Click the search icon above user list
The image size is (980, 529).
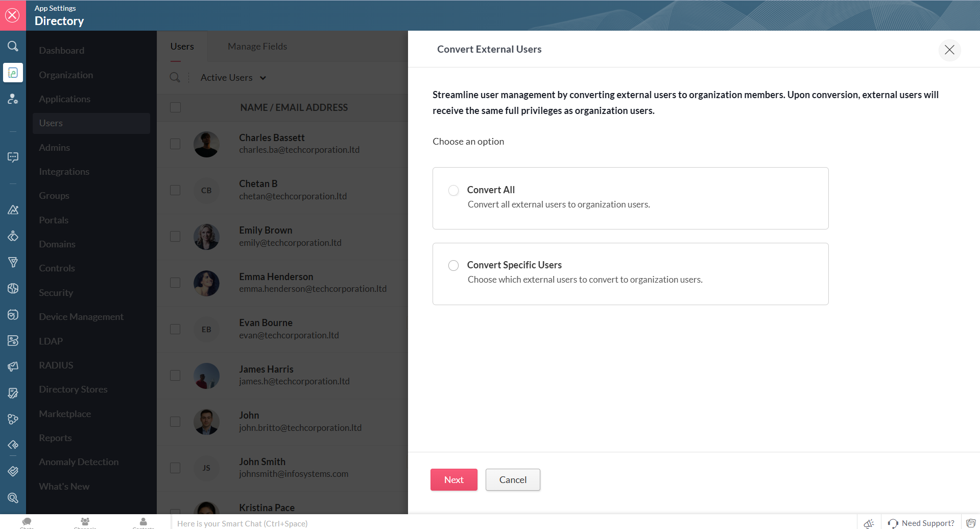175,77
